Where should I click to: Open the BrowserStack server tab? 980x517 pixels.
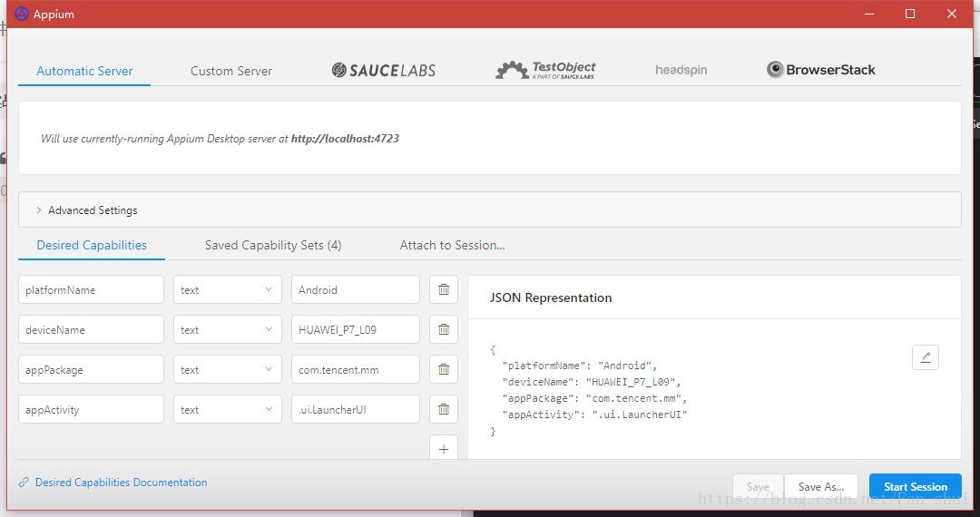820,70
